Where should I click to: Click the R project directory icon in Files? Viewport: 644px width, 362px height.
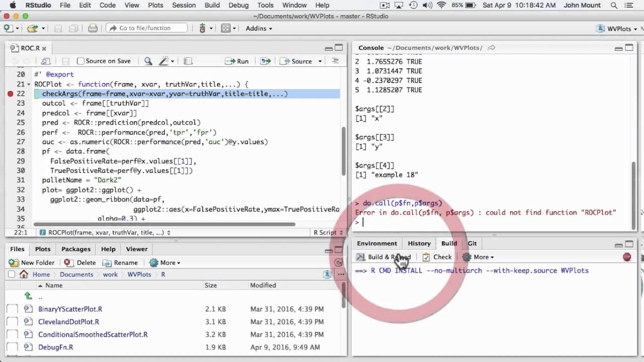(x=327, y=275)
